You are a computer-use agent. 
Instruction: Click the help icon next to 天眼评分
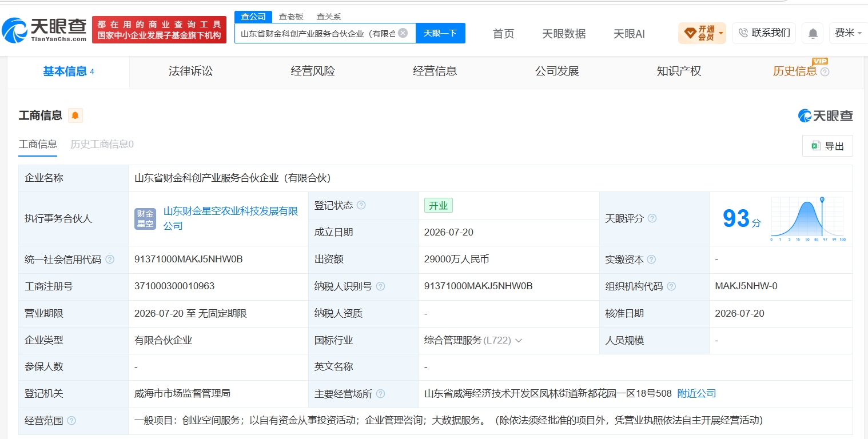(x=652, y=218)
